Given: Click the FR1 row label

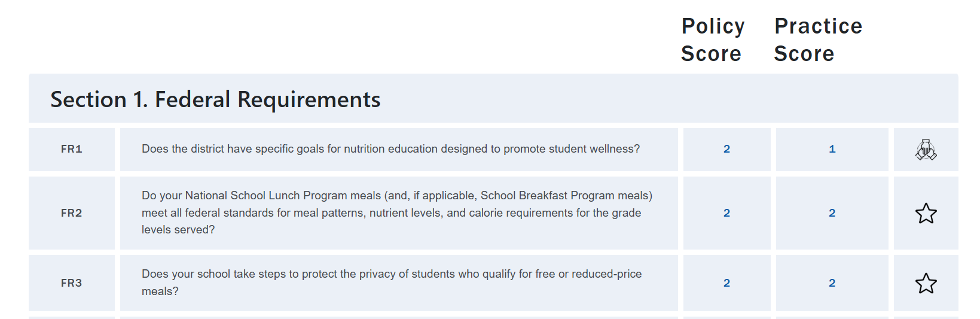Looking at the screenshot, I should (x=72, y=149).
